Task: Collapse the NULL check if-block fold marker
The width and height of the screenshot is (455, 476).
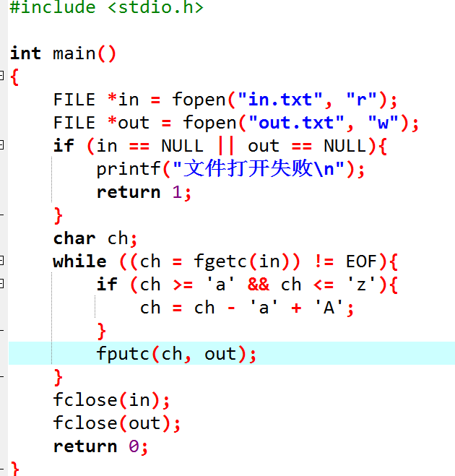Action: 1,144
